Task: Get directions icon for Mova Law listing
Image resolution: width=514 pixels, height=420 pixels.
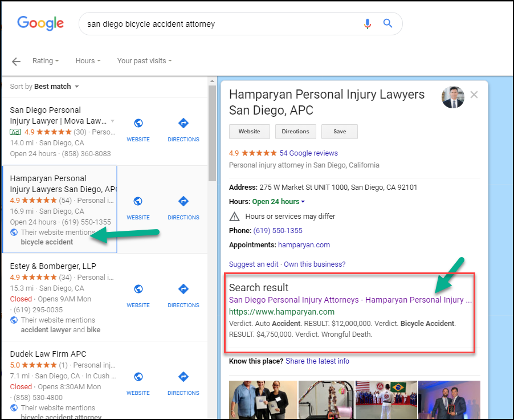Action: 183,123
